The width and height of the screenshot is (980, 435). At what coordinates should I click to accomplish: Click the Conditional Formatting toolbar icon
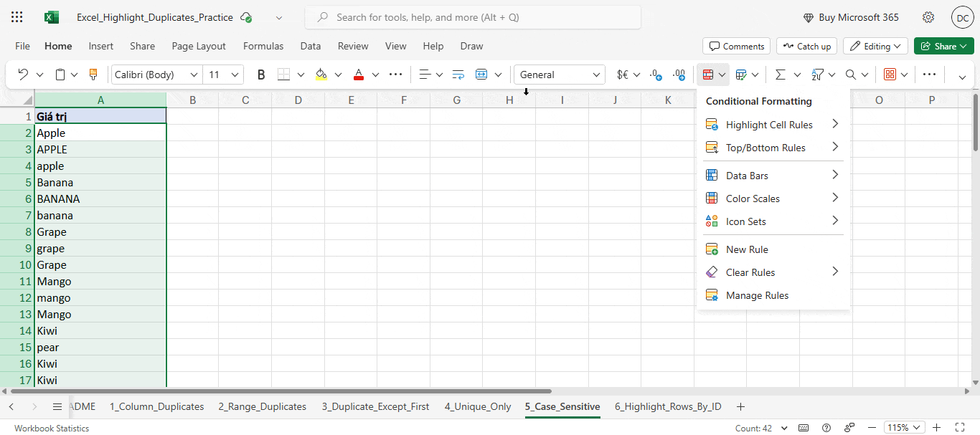point(707,75)
